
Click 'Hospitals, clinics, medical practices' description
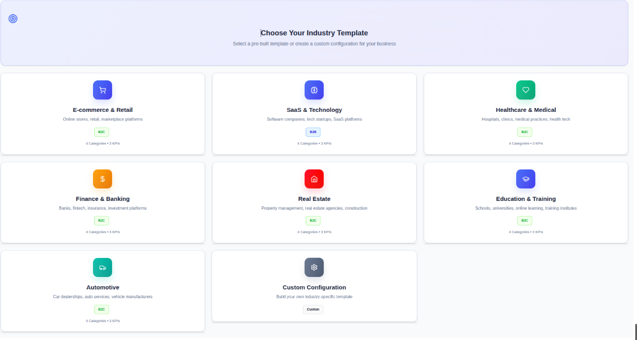526,119
